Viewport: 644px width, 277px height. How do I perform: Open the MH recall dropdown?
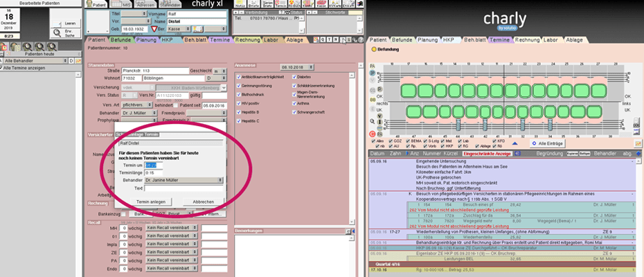172,228
